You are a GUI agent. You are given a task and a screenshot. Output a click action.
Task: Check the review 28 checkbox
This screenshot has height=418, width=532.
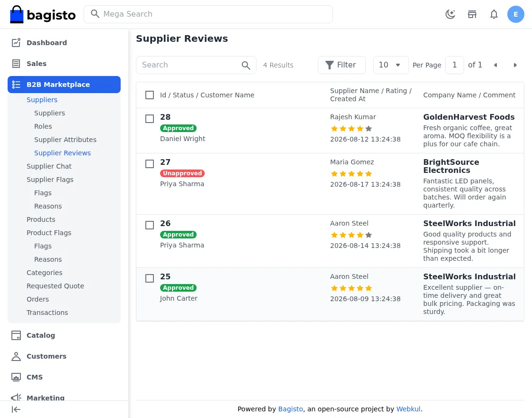click(x=150, y=119)
